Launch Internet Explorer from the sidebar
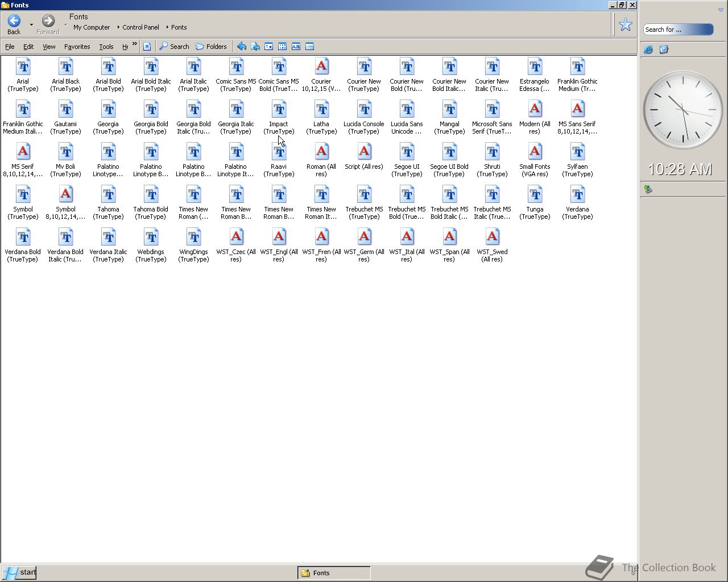The image size is (728, 582). coord(648,50)
